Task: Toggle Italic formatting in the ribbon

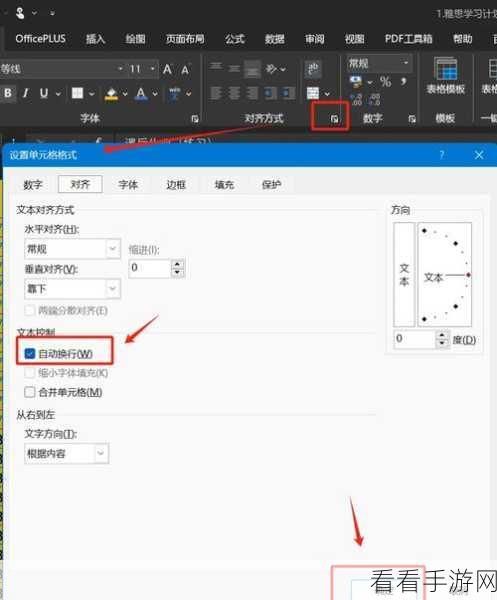Action: (26, 93)
